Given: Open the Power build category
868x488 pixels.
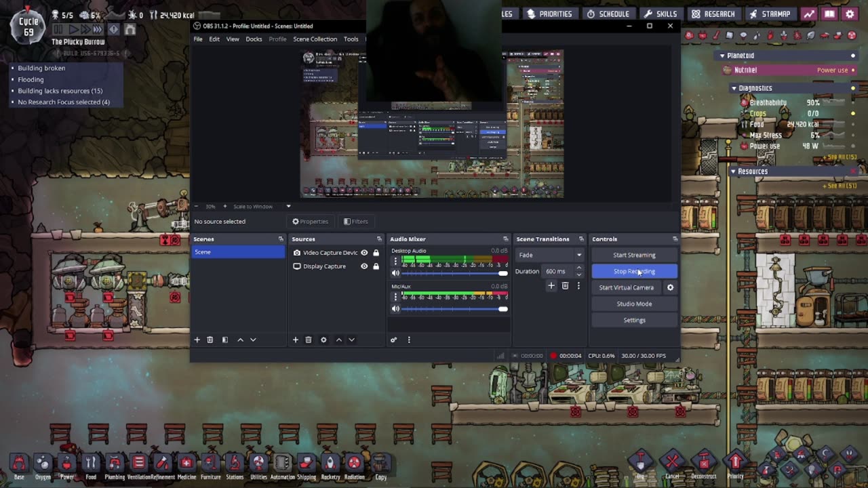Looking at the screenshot, I should 66,466.
